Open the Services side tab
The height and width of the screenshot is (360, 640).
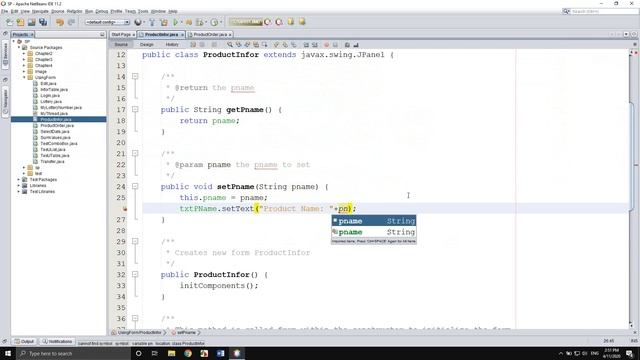(5, 54)
